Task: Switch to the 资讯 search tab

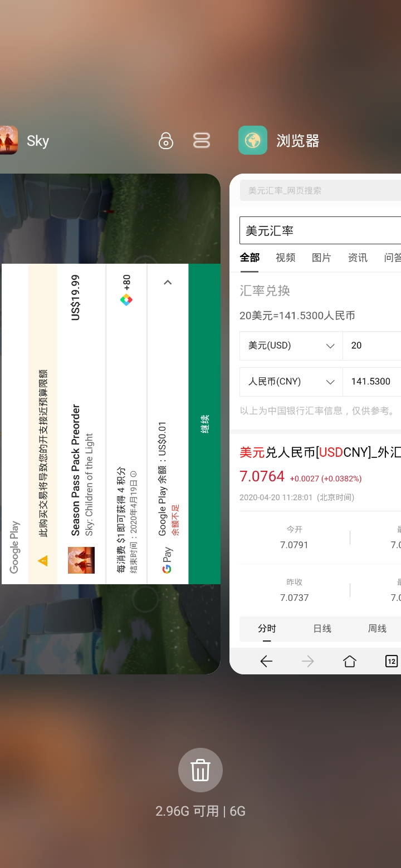Action: 358,258
